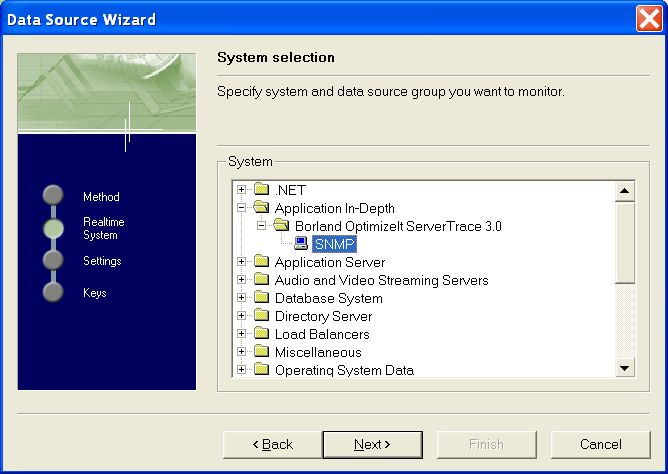Expand the Directory Server node
This screenshot has width=668, height=474.
point(242,316)
